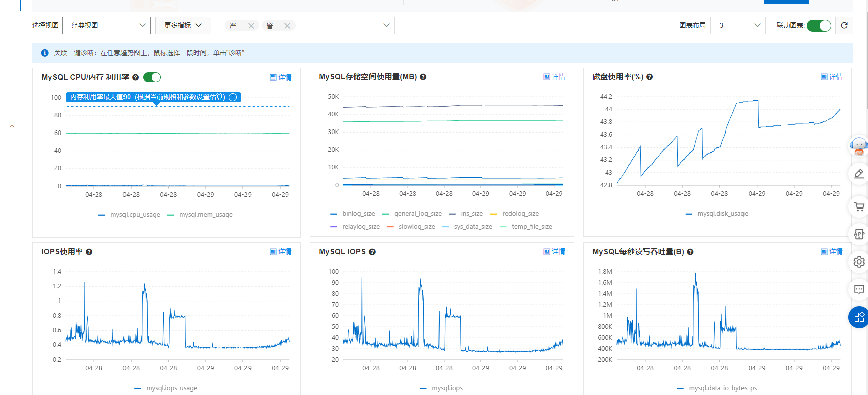This screenshot has width=868, height=395.
Task: Toggle mysql.cpu_usage legend series
Action: [130, 215]
